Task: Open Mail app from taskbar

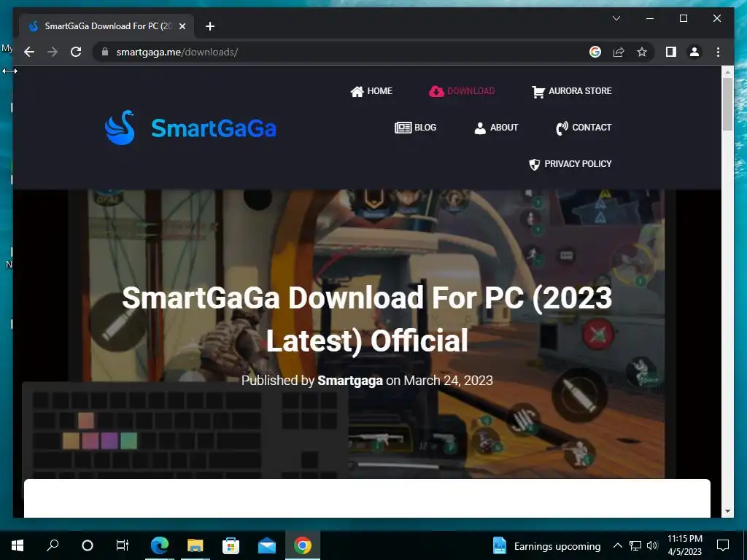Action: pos(267,545)
